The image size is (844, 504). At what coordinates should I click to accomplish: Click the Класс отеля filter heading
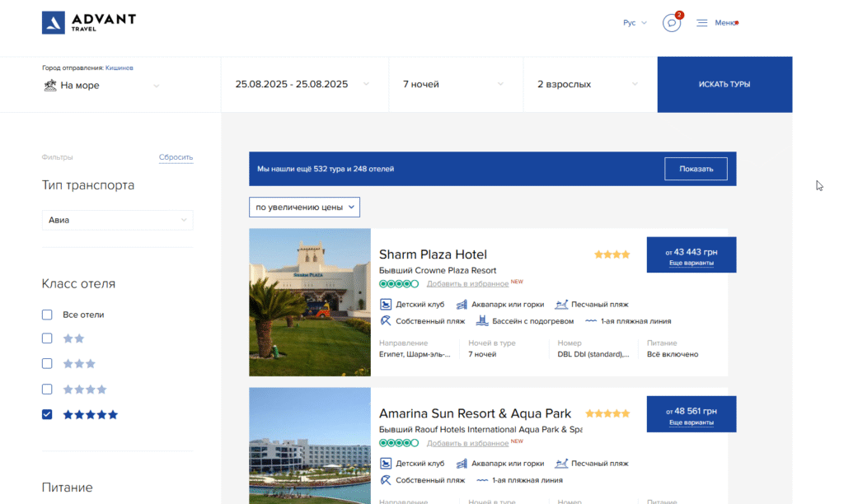coord(78,283)
